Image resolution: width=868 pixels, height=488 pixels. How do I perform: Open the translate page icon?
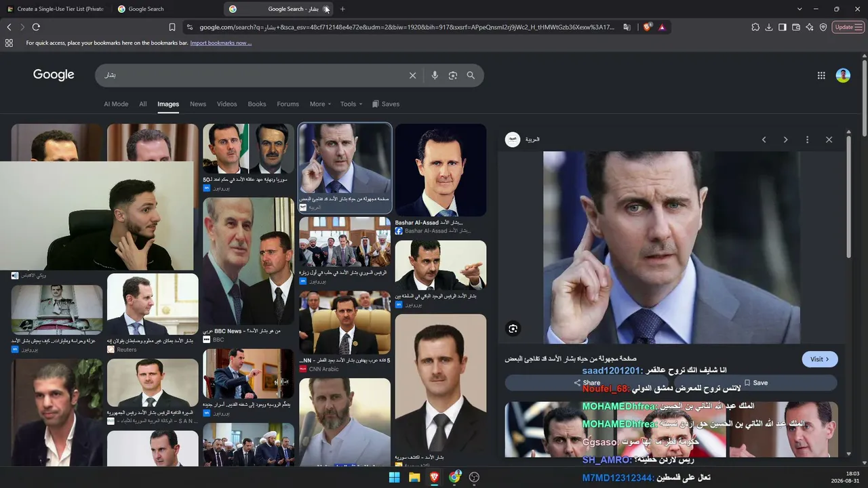pyautogui.click(x=627, y=27)
